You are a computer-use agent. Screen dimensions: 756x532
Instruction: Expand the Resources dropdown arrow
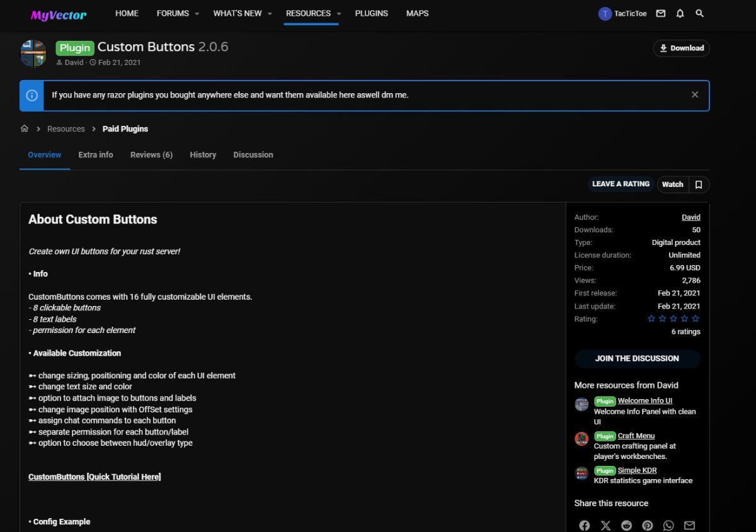338,14
